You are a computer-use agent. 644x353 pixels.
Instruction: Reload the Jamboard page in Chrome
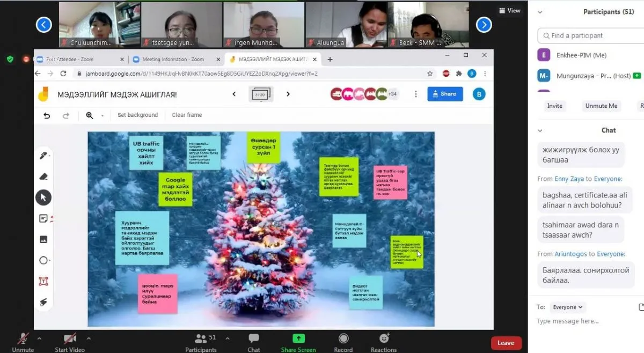click(63, 73)
